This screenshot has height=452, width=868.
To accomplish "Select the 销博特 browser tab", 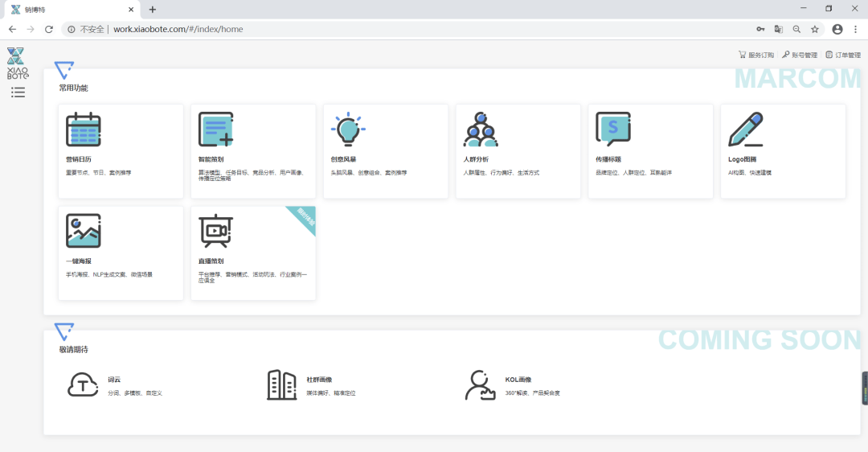I will (x=72, y=10).
